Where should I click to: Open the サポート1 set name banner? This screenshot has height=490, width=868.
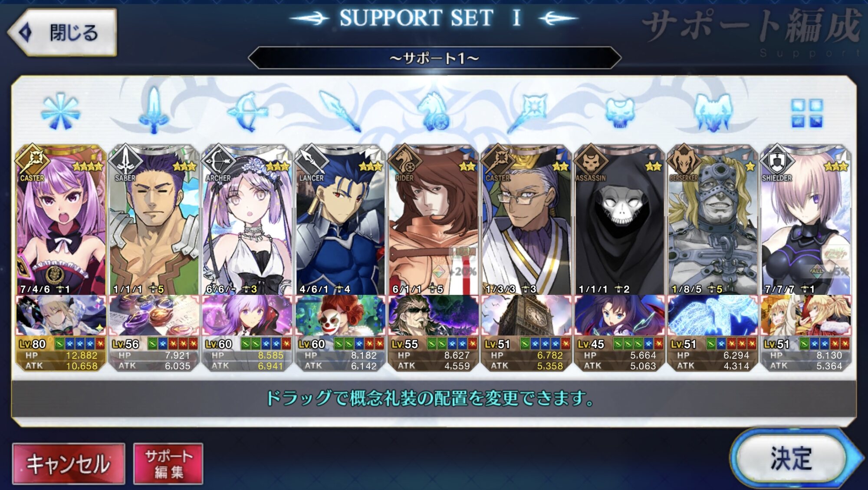coord(434,58)
